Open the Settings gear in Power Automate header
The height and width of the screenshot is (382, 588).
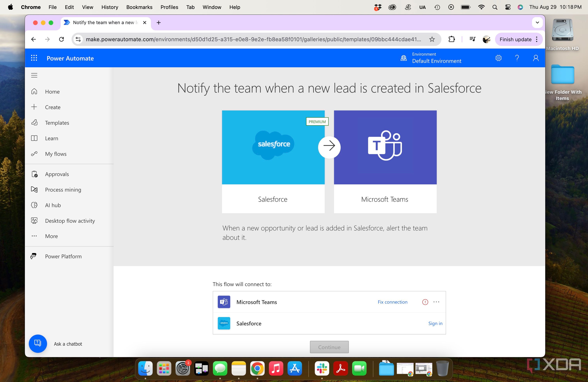499,58
